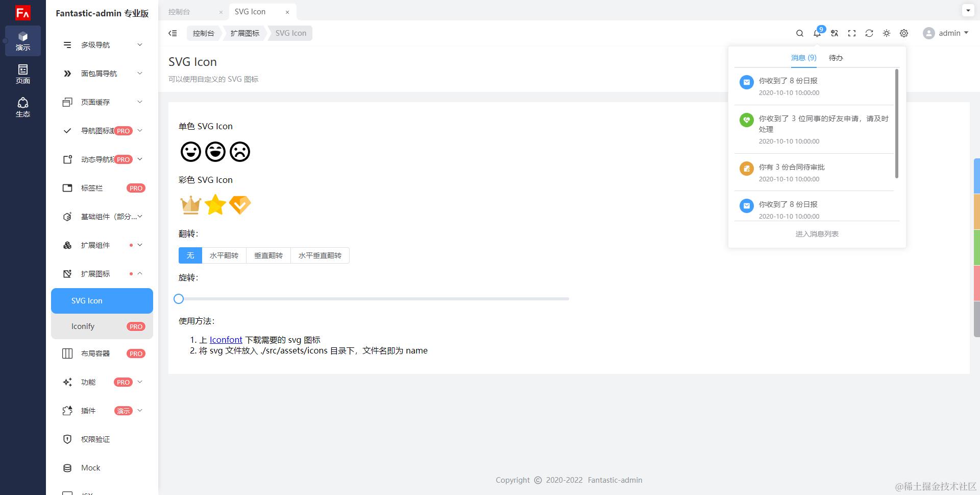Collapse the 扩展图标 menu

pos(102,274)
